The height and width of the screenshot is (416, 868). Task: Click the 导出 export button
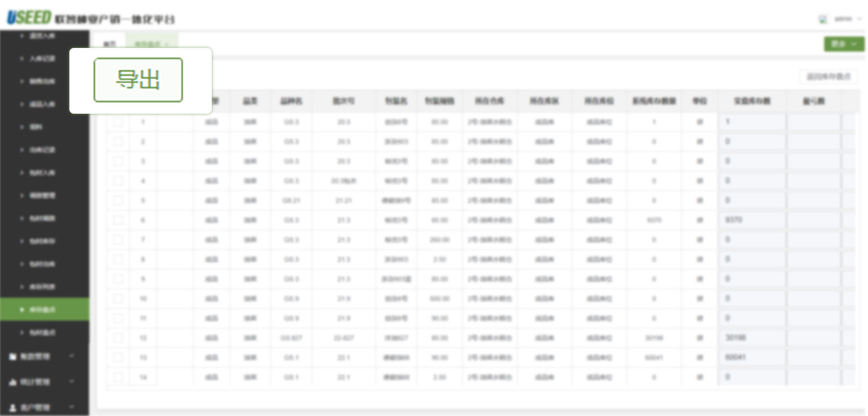138,80
